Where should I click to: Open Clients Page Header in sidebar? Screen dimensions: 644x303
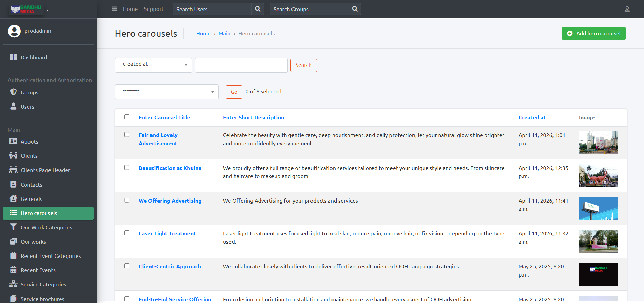45,170
